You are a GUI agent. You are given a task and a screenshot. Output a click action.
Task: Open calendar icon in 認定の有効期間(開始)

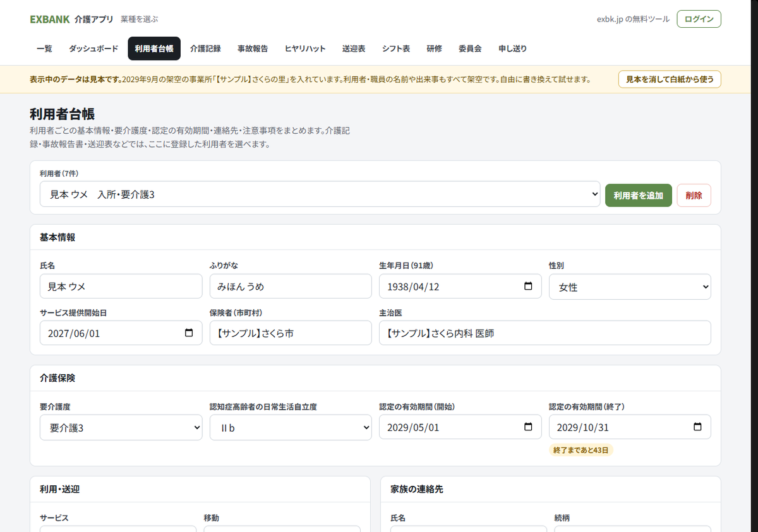528,427
